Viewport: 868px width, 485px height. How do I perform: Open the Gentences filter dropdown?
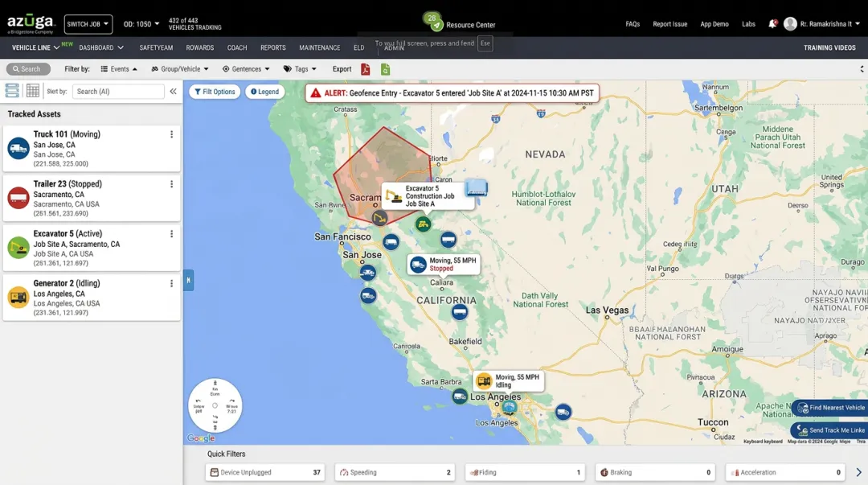246,69
